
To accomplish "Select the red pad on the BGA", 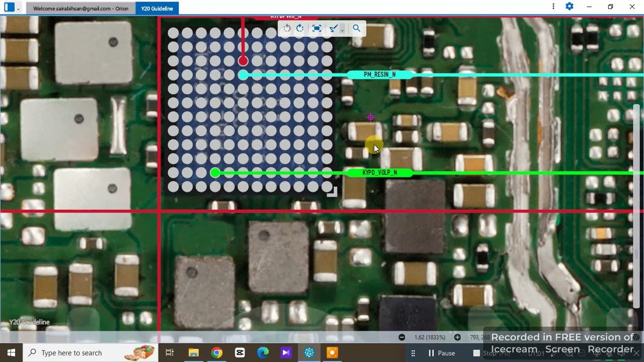I will (243, 61).
